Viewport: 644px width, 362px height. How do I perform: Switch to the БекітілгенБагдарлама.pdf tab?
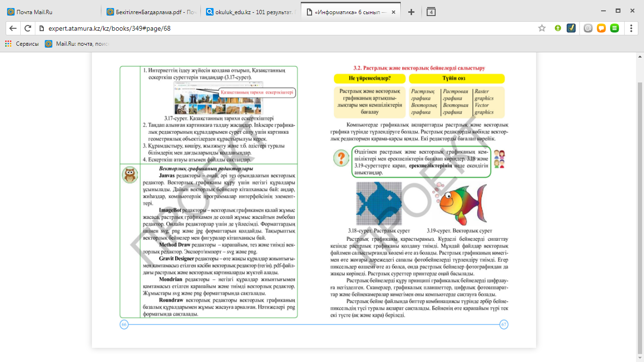151,12
